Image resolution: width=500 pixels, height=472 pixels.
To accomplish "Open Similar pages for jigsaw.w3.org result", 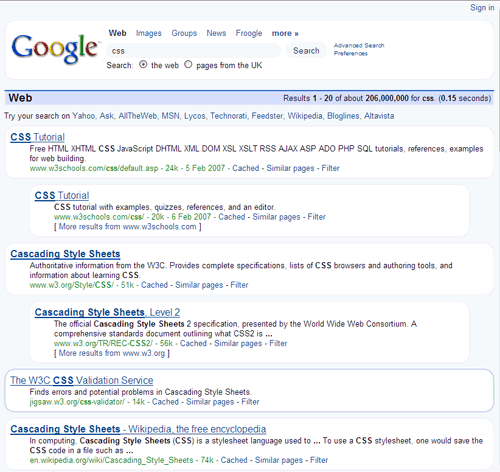I will (210, 402).
